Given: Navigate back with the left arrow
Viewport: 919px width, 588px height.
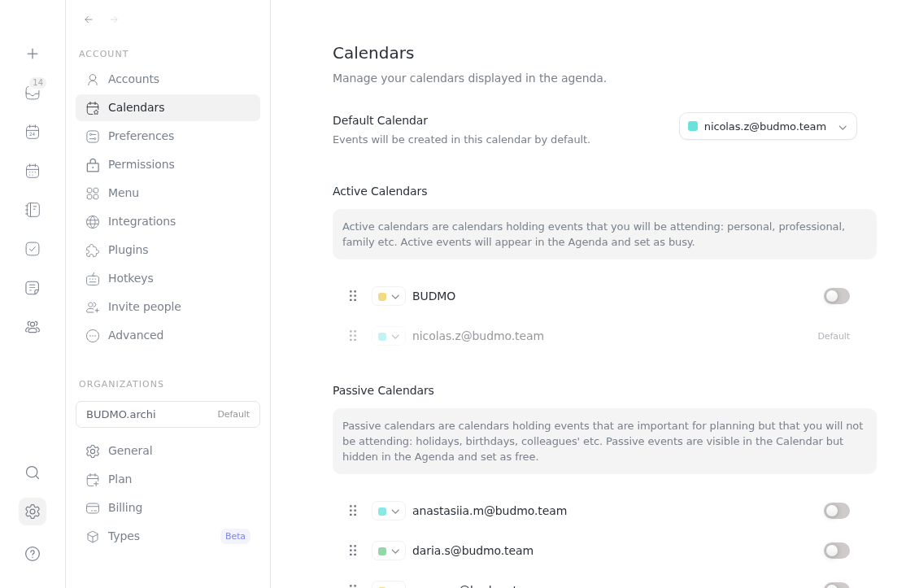Looking at the screenshot, I should click(x=89, y=20).
